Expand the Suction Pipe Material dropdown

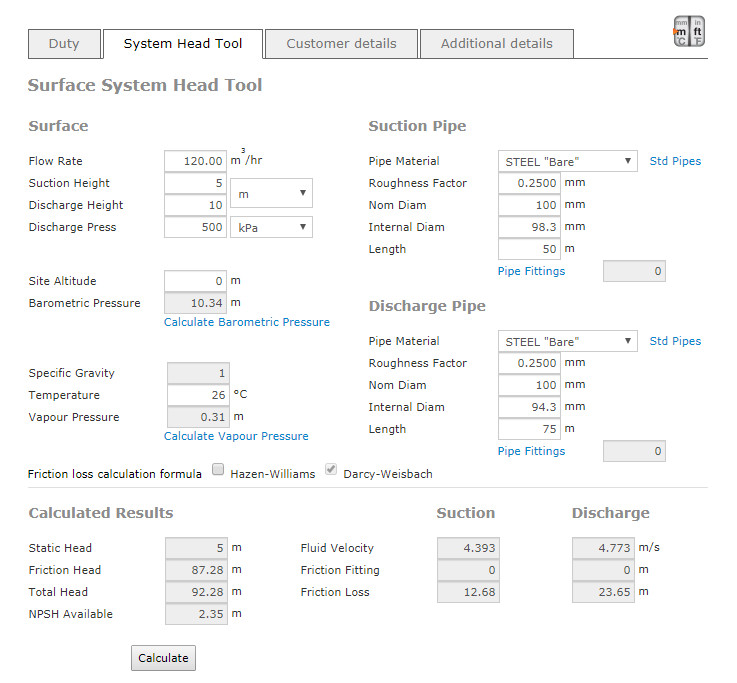coord(567,161)
